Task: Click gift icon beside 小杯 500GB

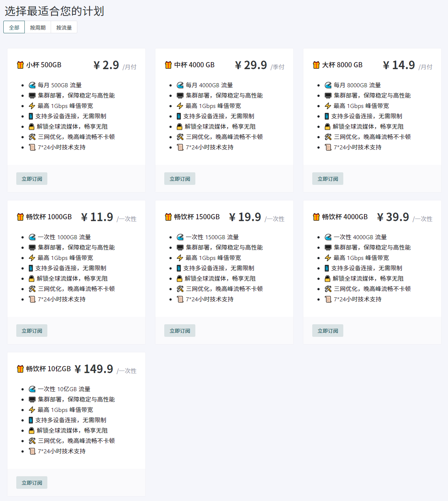Action: pyautogui.click(x=20, y=65)
